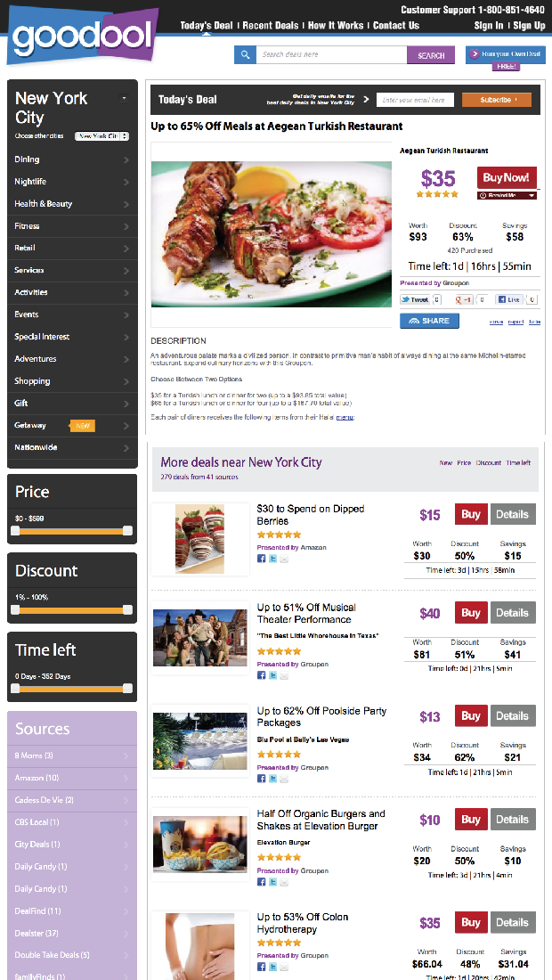552x980 pixels.
Task: Click the email address input field
Action: tap(415, 100)
